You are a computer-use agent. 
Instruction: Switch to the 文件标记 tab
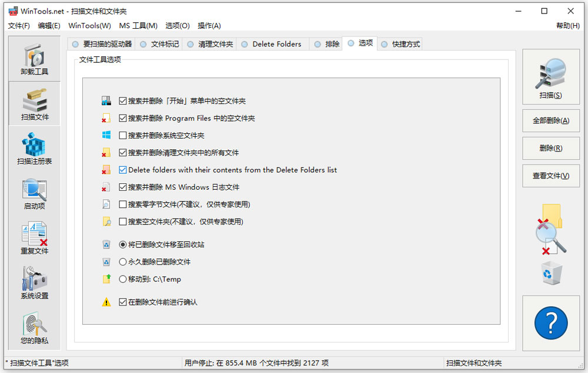tap(159, 44)
